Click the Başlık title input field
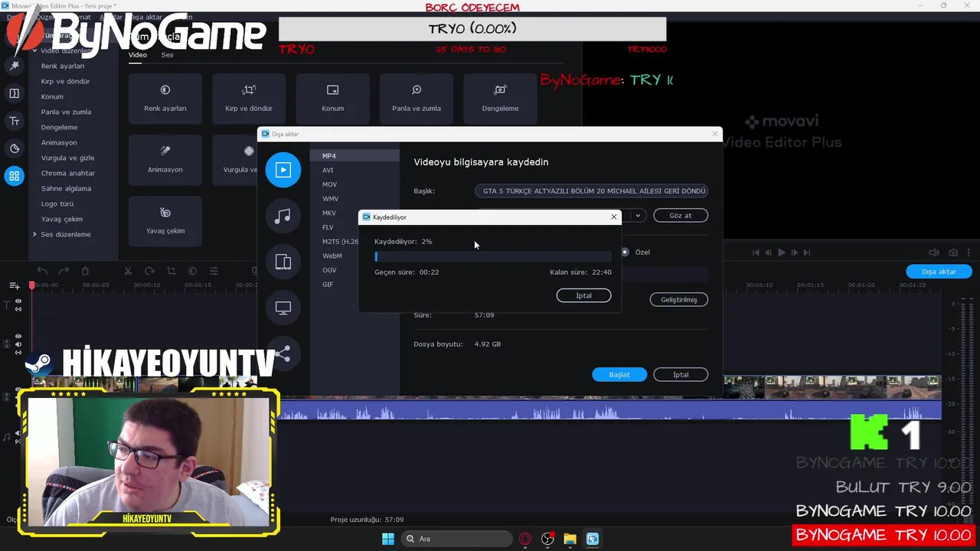 click(591, 191)
